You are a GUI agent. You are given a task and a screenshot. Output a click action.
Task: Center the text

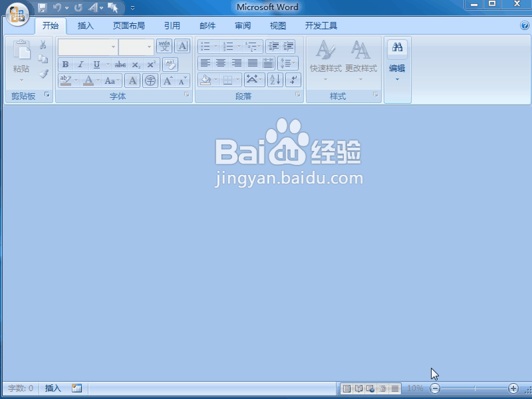(221, 63)
